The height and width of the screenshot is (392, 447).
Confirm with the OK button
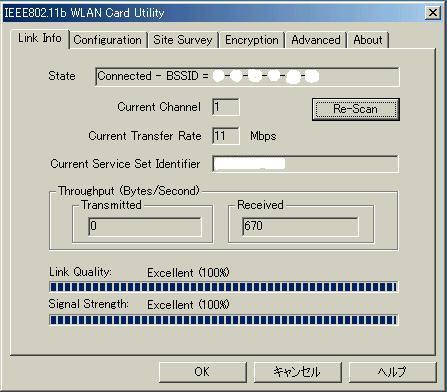[202, 372]
